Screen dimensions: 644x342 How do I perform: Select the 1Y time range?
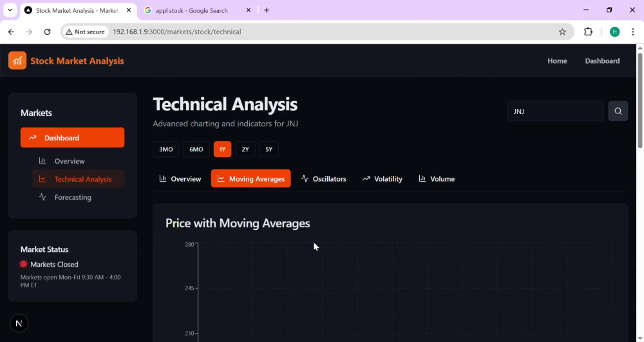tap(222, 149)
